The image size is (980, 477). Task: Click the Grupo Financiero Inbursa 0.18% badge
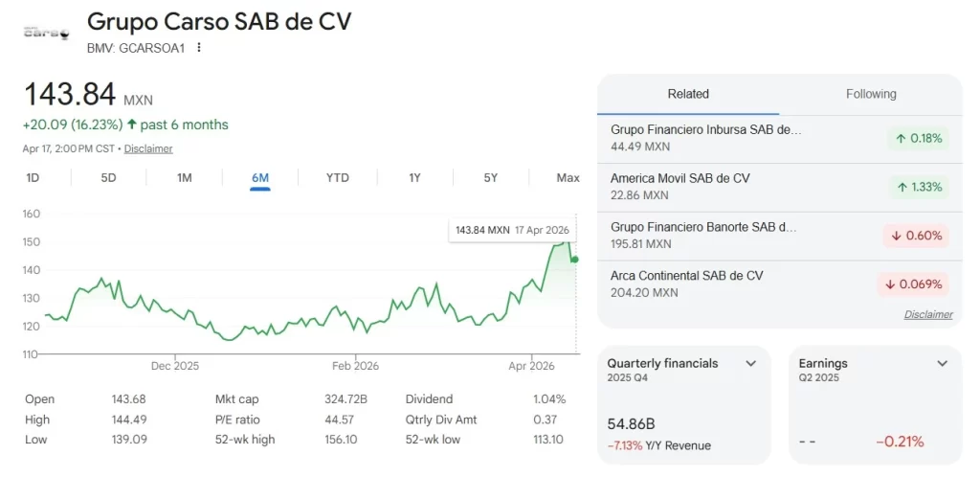pyautogui.click(x=919, y=138)
